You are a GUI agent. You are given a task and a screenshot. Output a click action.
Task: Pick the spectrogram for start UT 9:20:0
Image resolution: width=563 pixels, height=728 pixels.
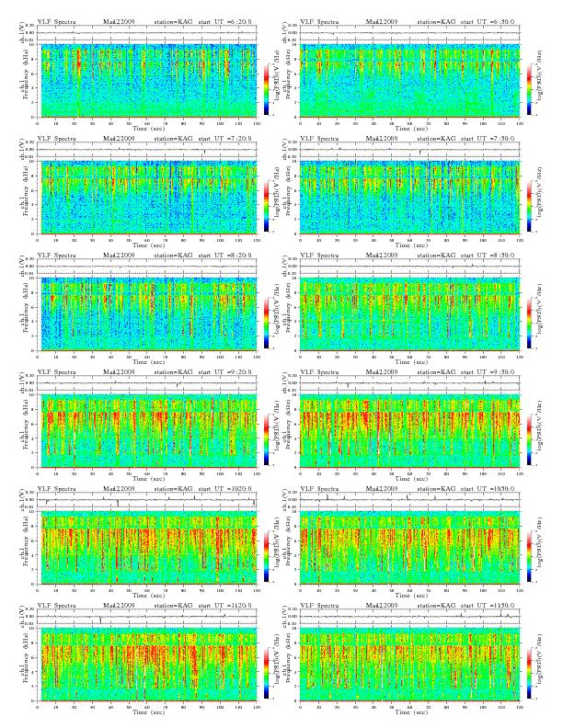click(x=147, y=431)
